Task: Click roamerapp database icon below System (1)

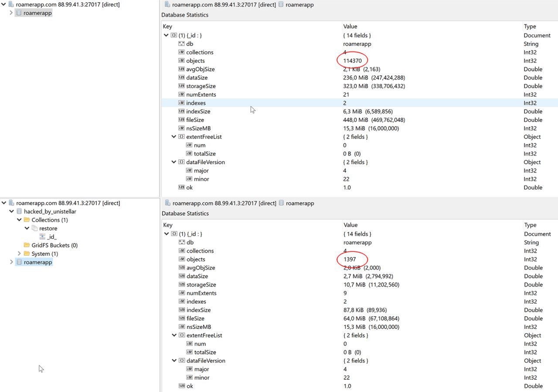Action: (19, 262)
